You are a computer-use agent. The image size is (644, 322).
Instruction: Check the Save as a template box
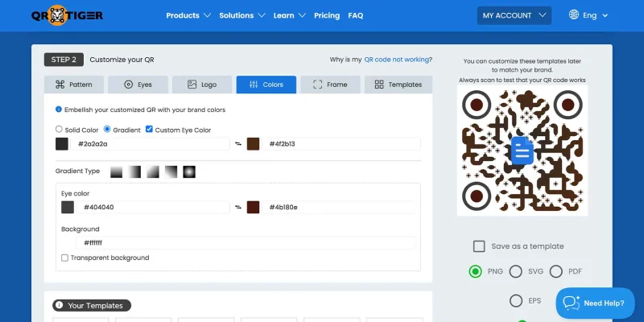(479, 246)
